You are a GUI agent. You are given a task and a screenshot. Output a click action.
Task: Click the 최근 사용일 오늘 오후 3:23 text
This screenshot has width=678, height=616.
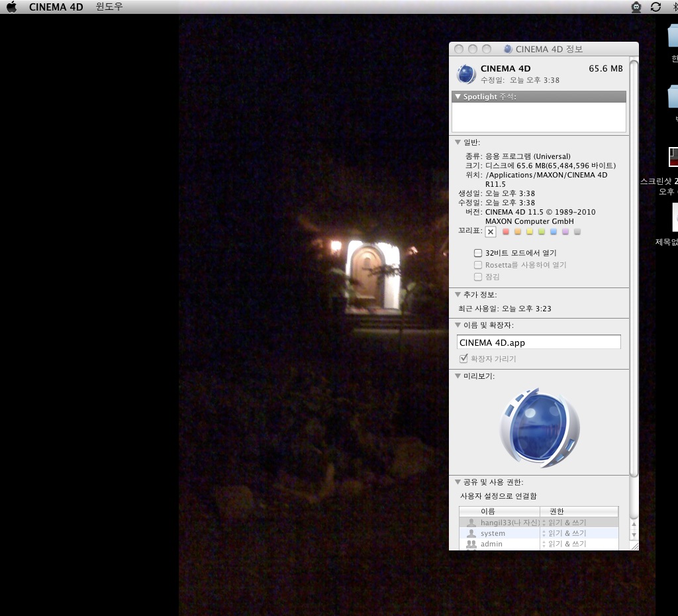point(505,309)
